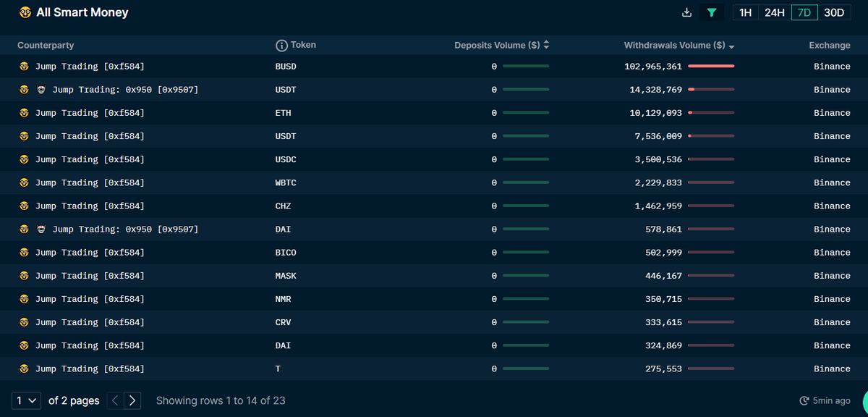Screen dimensions: 868x417
Task: Click the Jump Trading 0x950 badge in the DAI row
Action: pos(41,229)
